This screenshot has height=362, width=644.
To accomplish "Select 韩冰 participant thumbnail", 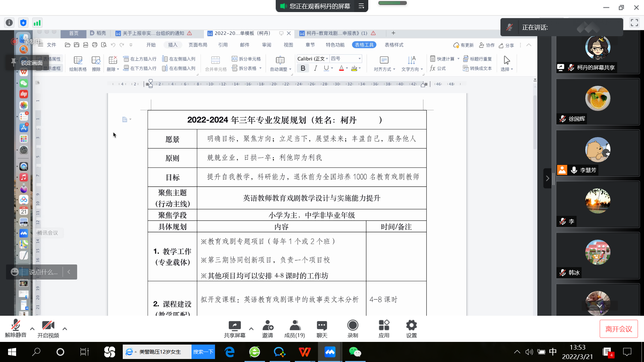I will pyautogui.click(x=598, y=255).
